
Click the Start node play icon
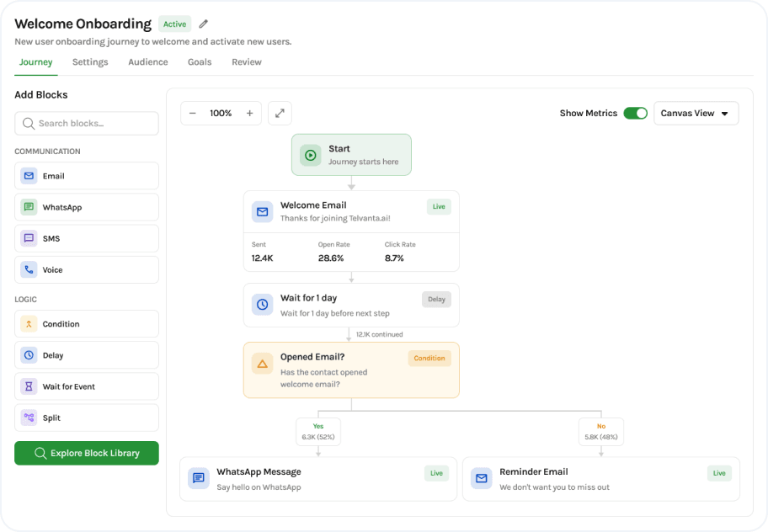[x=311, y=155]
